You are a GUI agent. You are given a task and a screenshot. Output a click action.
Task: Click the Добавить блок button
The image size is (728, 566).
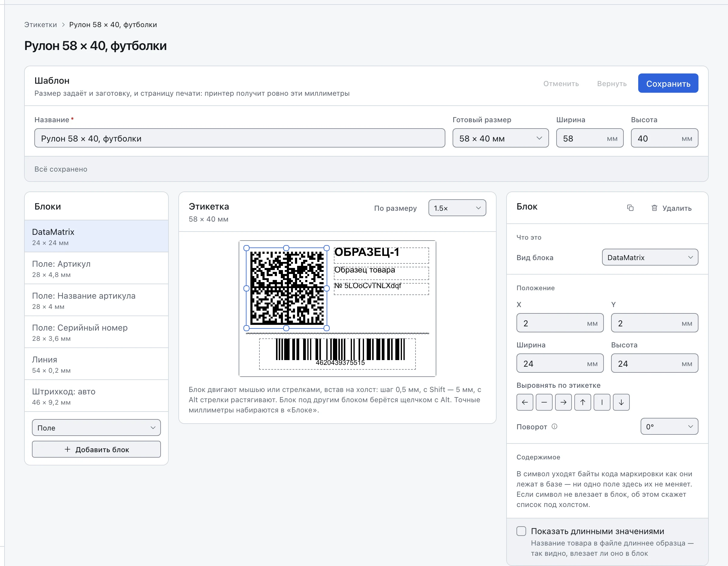[96, 449]
